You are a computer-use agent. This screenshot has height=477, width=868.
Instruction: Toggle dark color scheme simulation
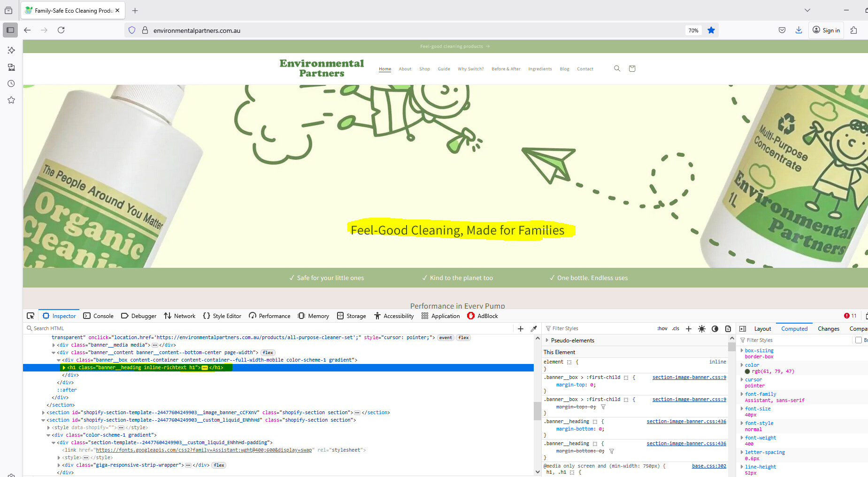(x=715, y=329)
